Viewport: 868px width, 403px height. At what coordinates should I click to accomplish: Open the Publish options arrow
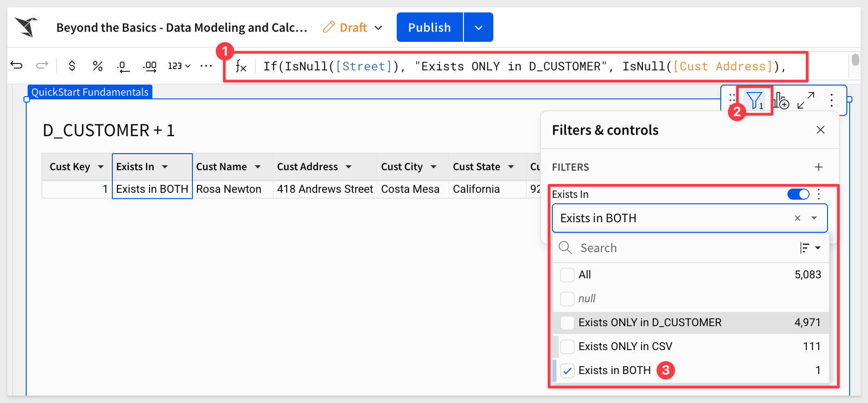pyautogui.click(x=479, y=27)
